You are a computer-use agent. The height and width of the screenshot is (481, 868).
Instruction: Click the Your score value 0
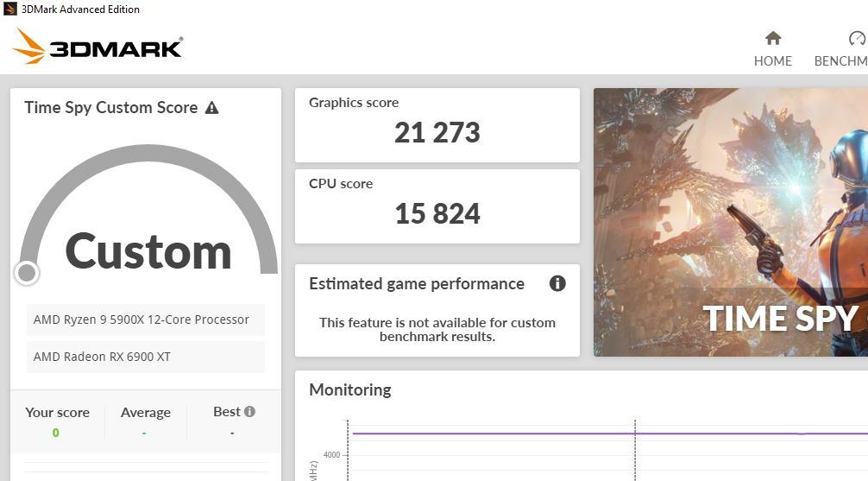55,433
